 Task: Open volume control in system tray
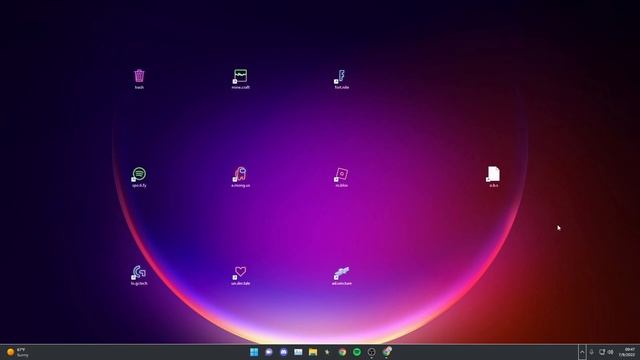pos(611,352)
